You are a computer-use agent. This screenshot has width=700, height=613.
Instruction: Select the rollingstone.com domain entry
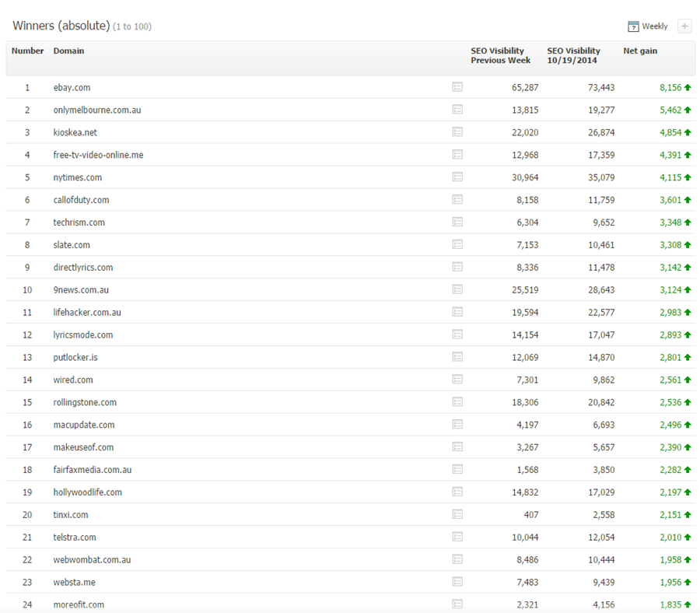(x=85, y=403)
